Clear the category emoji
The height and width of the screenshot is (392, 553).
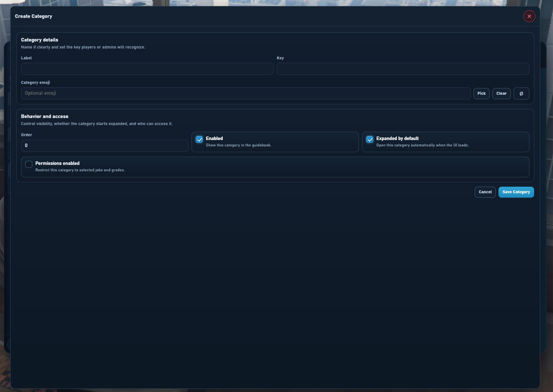(x=501, y=93)
